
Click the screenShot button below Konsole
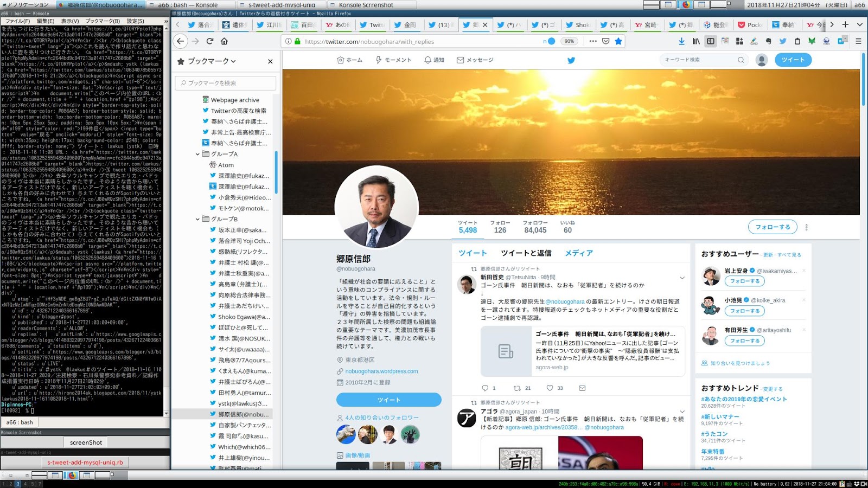coord(86,442)
